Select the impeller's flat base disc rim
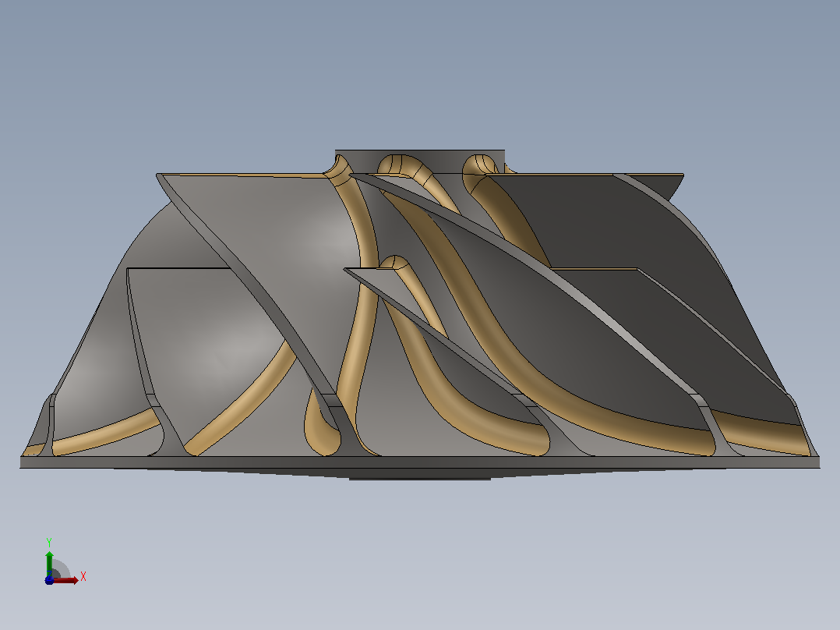Image resolution: width=840 pixels, height=630 pixels. [x=420, y=462]
